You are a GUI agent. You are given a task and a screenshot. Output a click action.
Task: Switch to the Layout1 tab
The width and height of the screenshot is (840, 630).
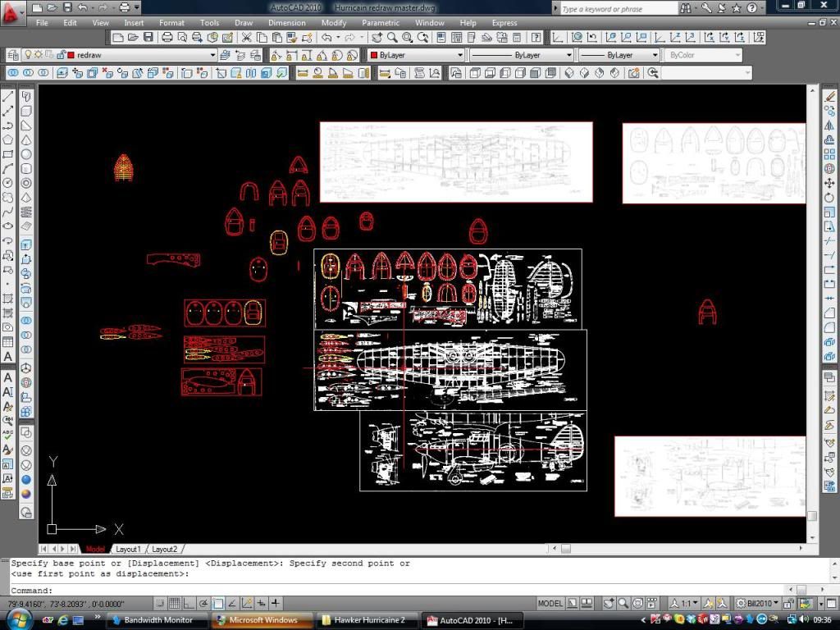128,549
